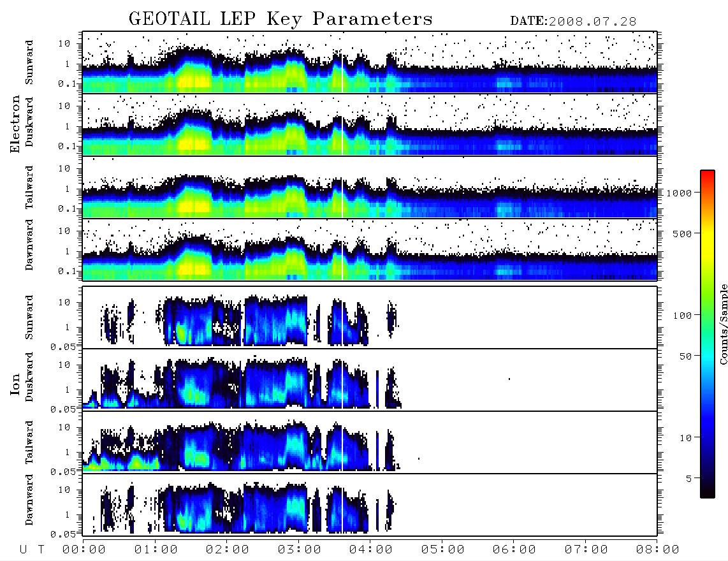Select the Electron 'Duskward' panel label
The height and width of the screenshot is (561, 728).
point(29,122)
